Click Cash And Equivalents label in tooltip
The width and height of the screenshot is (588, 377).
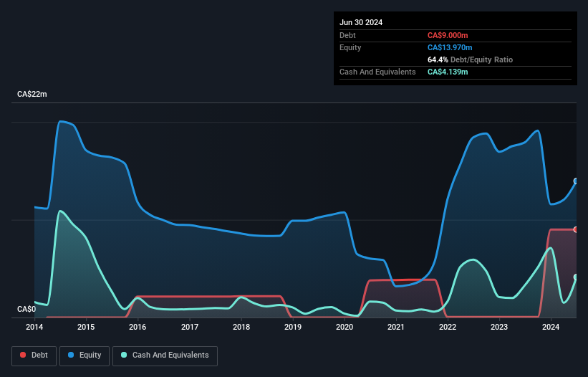click(x=377, y=72)
